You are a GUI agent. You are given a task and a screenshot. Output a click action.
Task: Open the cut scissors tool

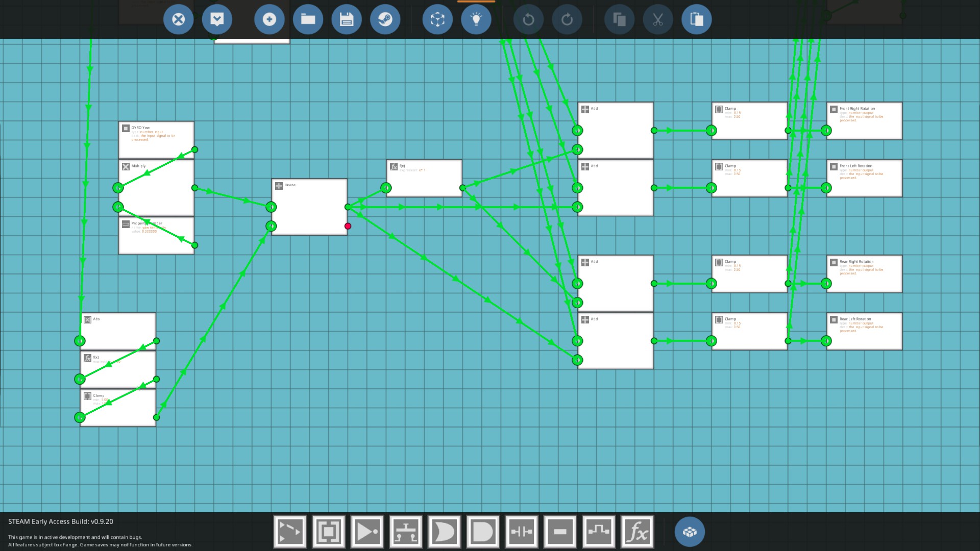pos(658,19)
